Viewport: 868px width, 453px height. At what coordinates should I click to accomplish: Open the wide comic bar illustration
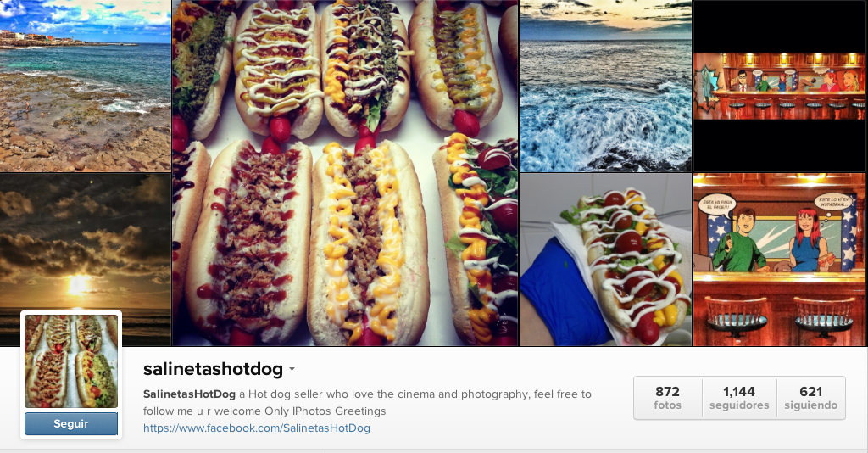(x=780, y=86)
